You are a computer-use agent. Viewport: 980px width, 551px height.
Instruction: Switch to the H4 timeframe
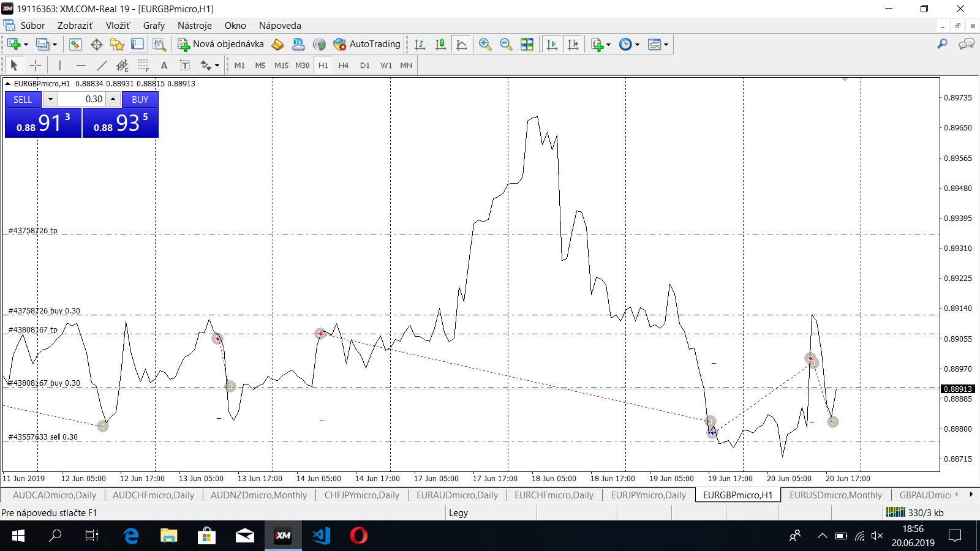click(x=343, y=65)
